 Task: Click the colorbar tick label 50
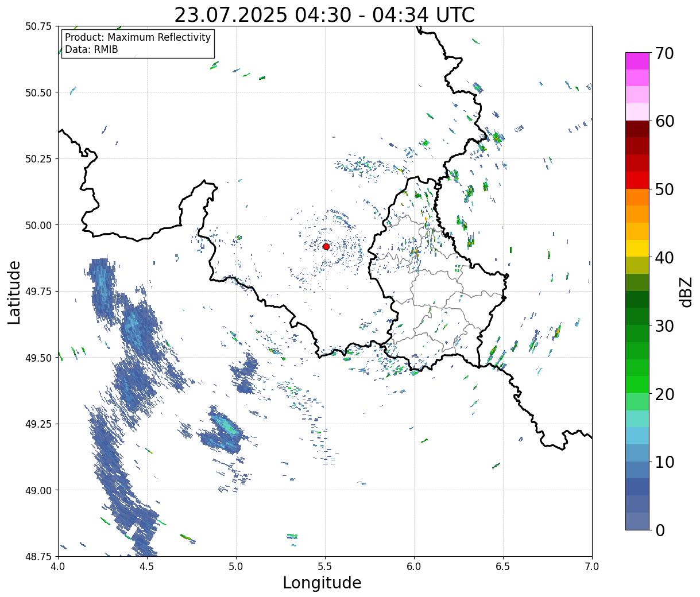click(x=664, y=189)
